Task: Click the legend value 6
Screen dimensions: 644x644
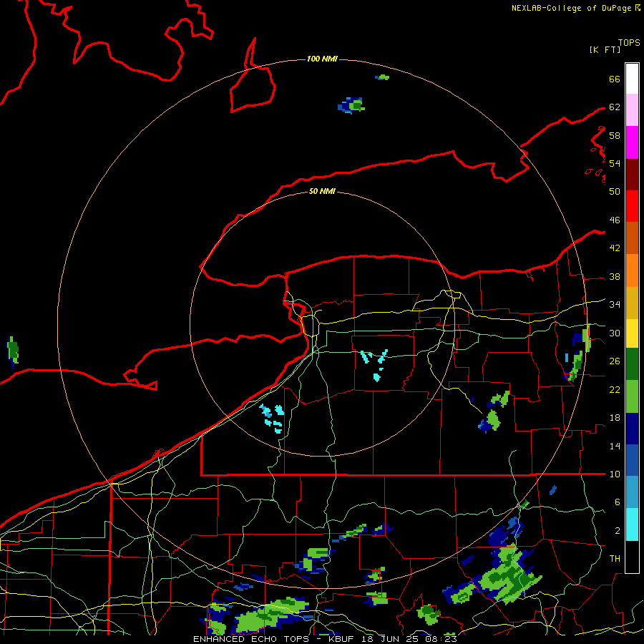Action: tap(618, 502)
